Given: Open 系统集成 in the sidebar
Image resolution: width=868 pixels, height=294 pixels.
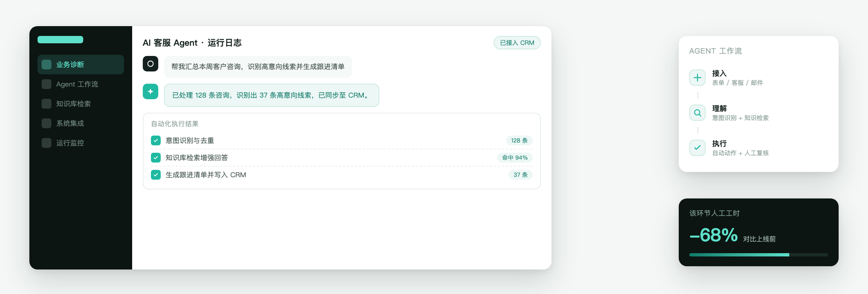Looking at the screenshot, I should pos(81,123).
